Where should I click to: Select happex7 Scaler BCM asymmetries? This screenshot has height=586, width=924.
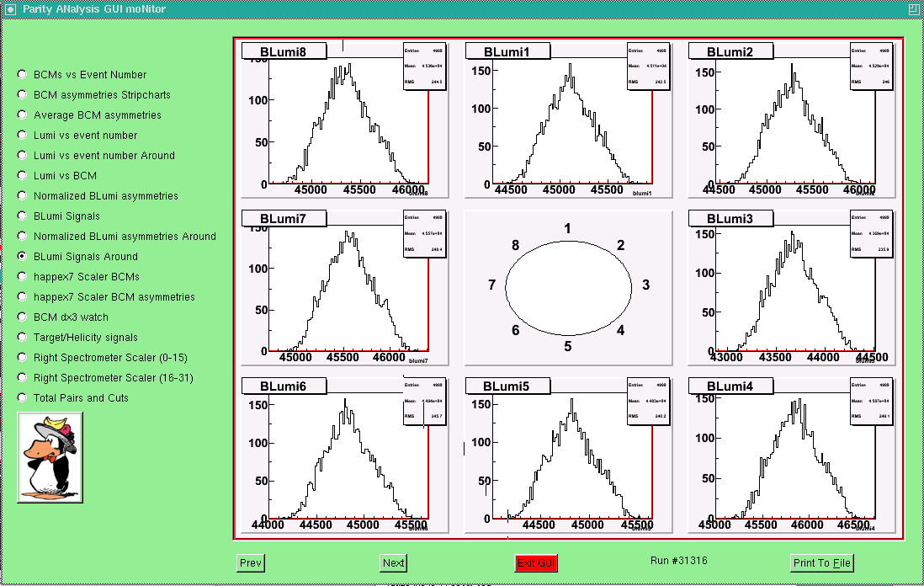[23, 296]
